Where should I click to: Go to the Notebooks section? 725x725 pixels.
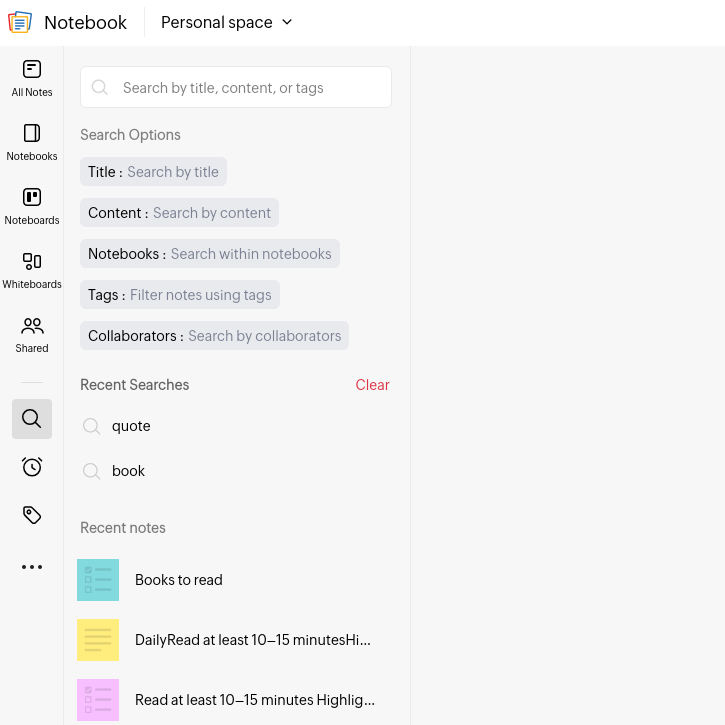[x=32, y=142]
